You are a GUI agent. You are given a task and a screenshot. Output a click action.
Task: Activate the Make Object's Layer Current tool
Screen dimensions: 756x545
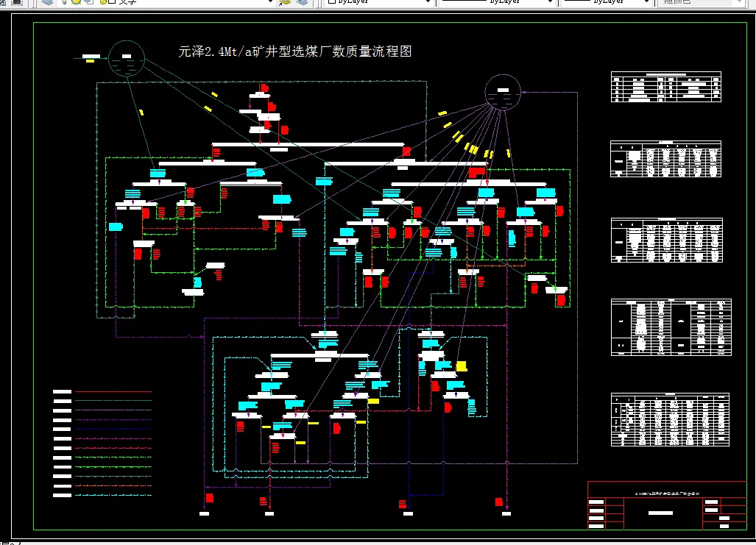284,4
